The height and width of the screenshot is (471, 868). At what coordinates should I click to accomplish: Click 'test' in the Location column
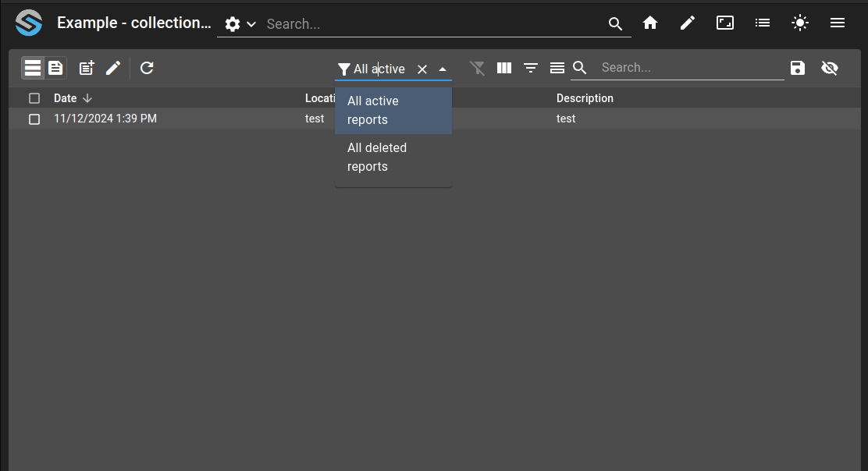315,119
